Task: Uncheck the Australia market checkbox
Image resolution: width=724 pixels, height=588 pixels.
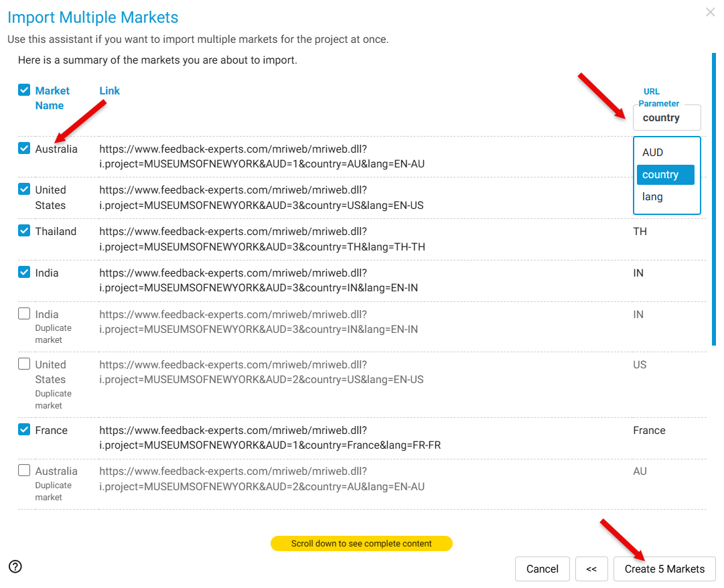Action: pyautogui.click(x=24, y=149)
